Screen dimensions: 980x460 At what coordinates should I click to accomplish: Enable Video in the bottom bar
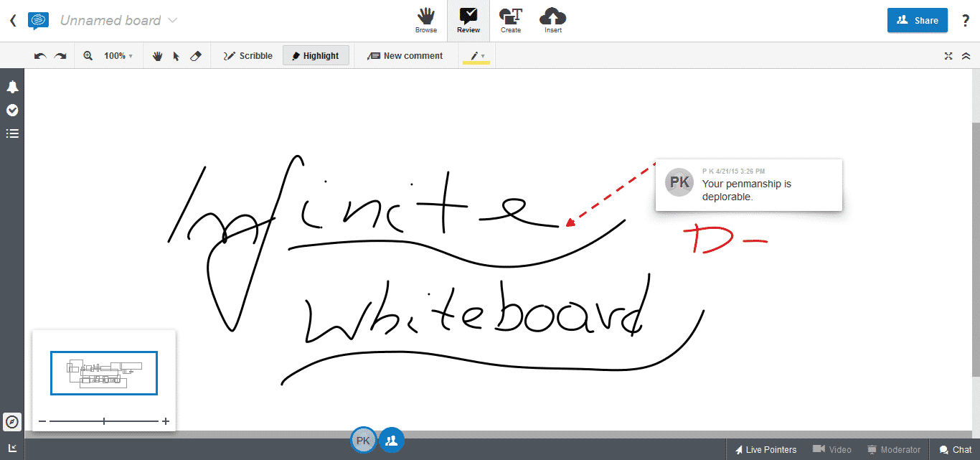pos(831,449)
